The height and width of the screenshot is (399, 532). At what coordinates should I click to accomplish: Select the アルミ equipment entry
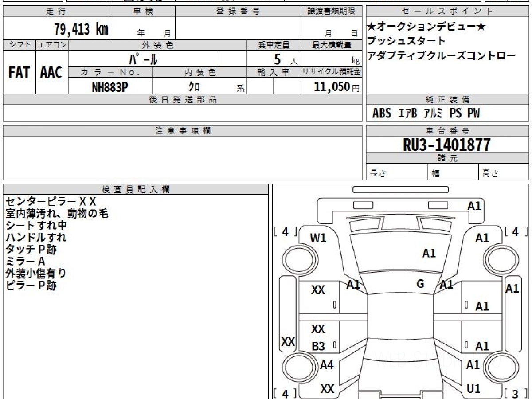pos(433,113)
